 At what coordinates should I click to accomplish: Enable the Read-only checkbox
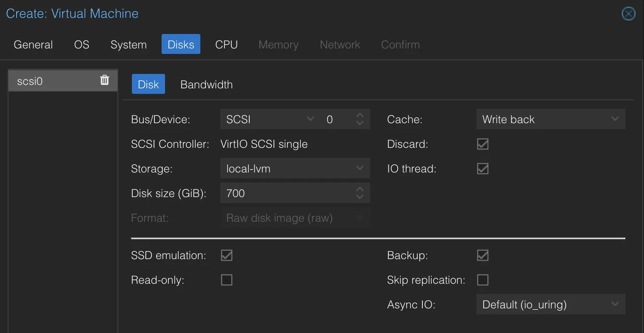tap(227, 280)
